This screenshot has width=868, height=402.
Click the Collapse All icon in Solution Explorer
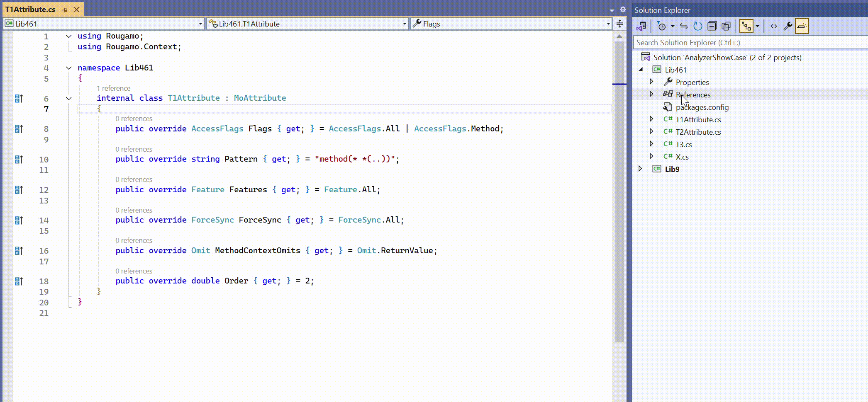click(712, 26)
